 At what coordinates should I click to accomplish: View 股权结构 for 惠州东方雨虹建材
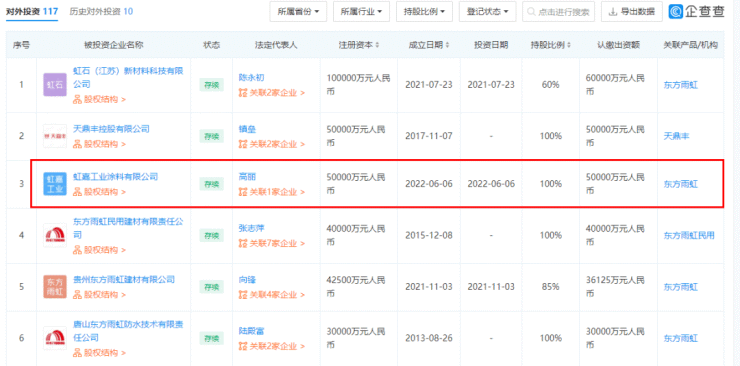pyautogui.click(x=100, y=295)
